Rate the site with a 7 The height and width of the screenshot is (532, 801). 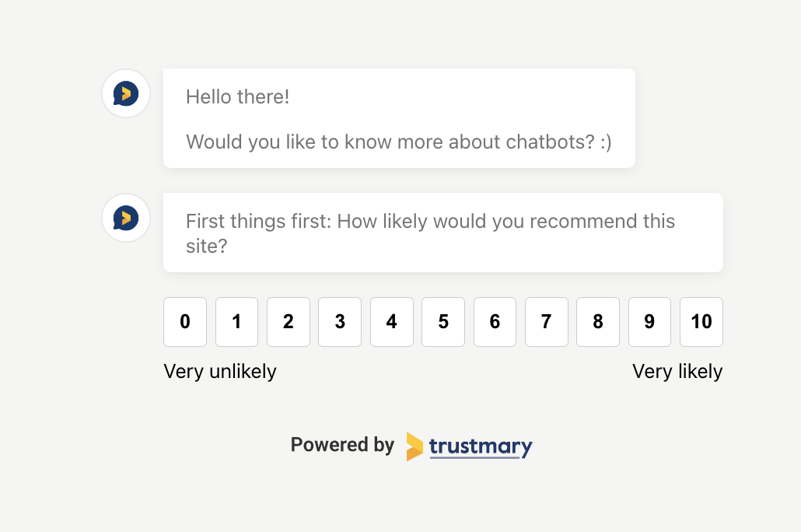547,322
